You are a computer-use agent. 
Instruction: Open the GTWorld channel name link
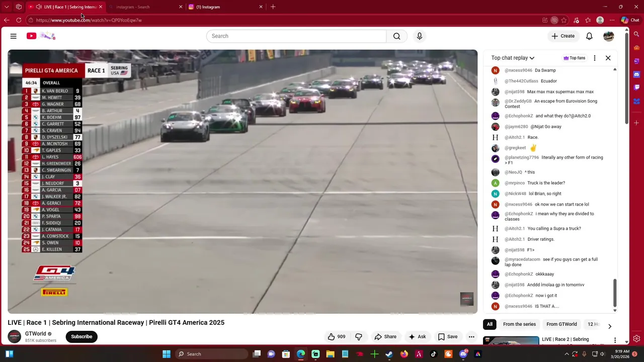click(35, 334)
